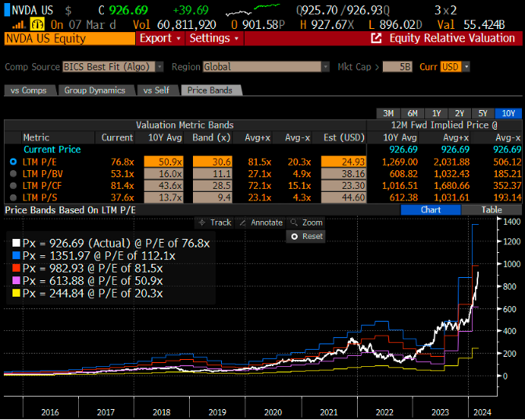Edit the LTM P/S Band 9.4 field
525x420 pixels.
click(x=212, y=198)
